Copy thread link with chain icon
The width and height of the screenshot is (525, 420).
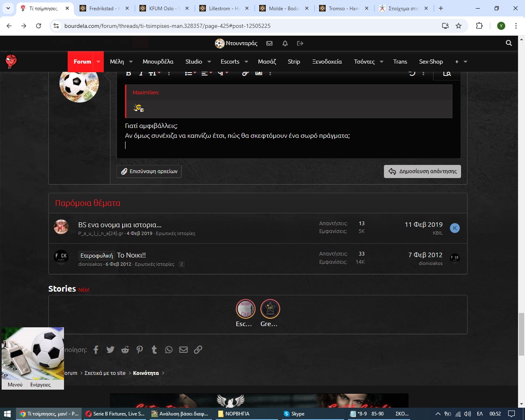198,349
